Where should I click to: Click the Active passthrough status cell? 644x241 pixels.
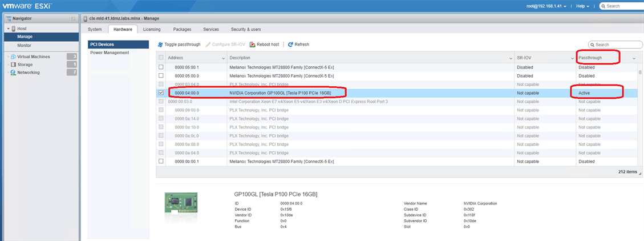585,93
